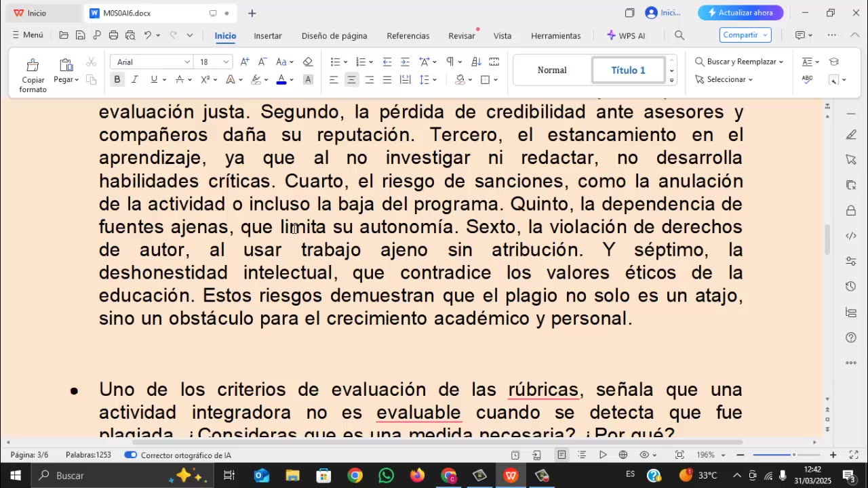Viewport: 868px width, 488px height.
Task: Open the Menú button
Action: pyautogui.click(x=28, y=35)
